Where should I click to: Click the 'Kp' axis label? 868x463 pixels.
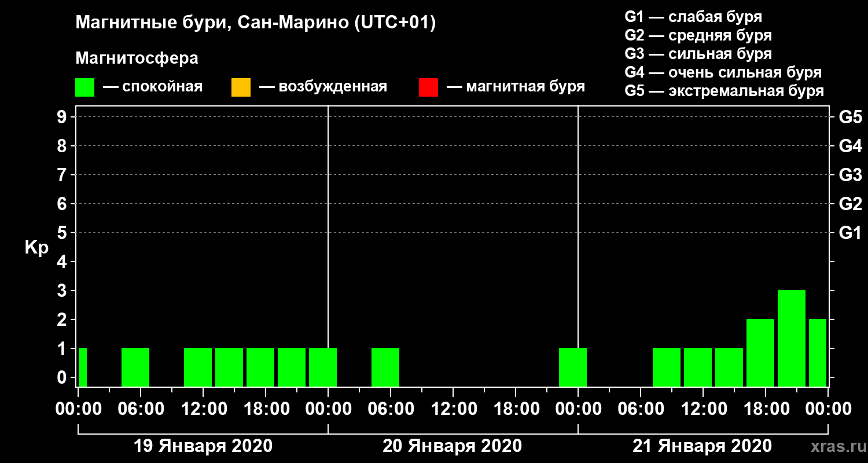(36, 248)
